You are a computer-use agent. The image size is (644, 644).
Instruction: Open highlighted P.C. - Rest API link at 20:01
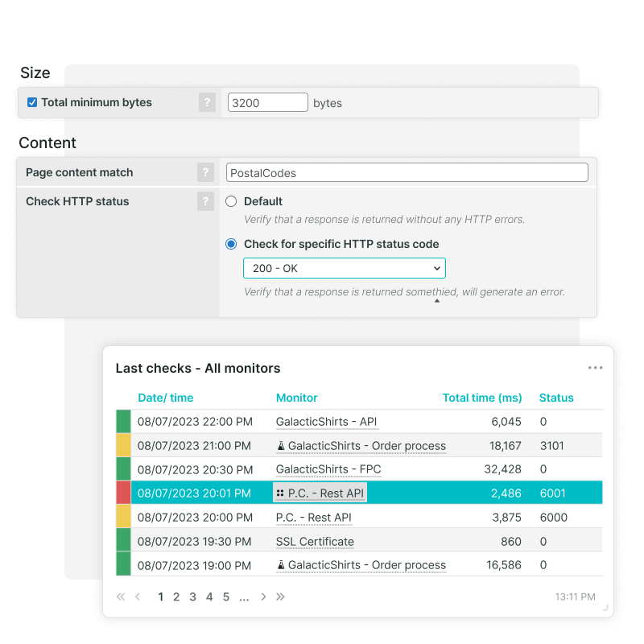326,493
